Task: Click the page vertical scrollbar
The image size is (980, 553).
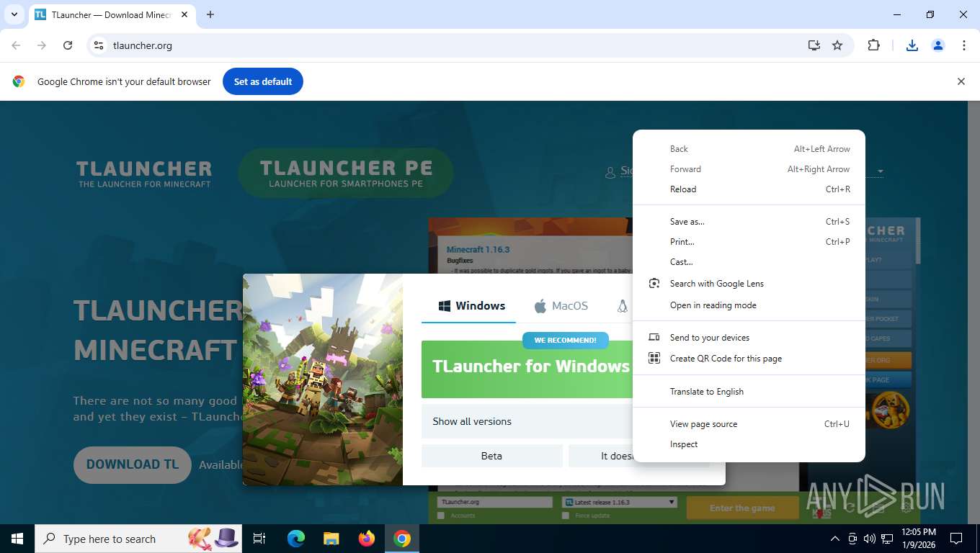Action: point(974,312)
